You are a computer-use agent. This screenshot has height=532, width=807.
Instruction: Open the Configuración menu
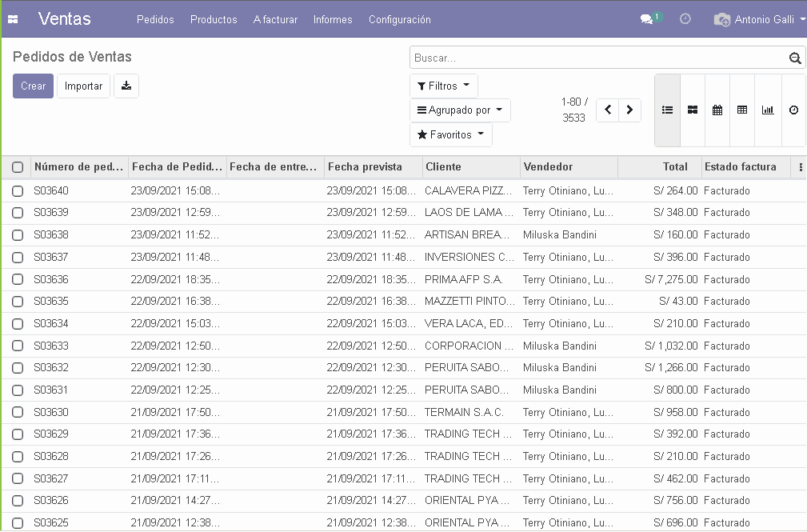click(399, 19)
